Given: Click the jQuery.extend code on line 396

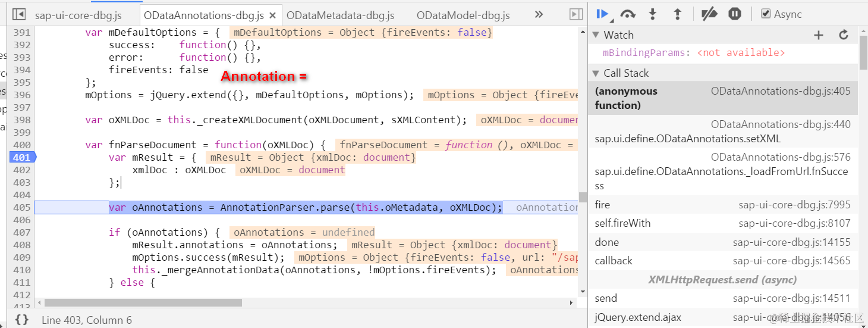Looking at the screenshot, I should (x=249, y=95).
